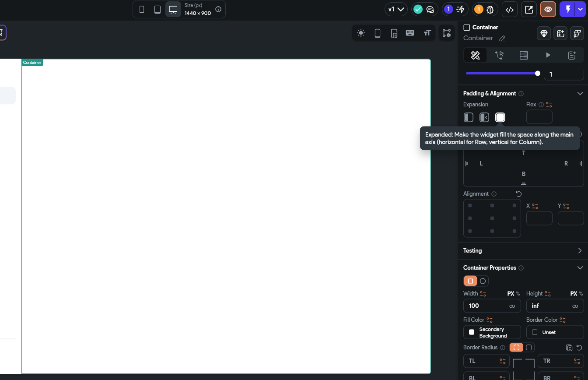Switch to the backend query tab
This screenshot has width=588, height=380.
[524, 55]
